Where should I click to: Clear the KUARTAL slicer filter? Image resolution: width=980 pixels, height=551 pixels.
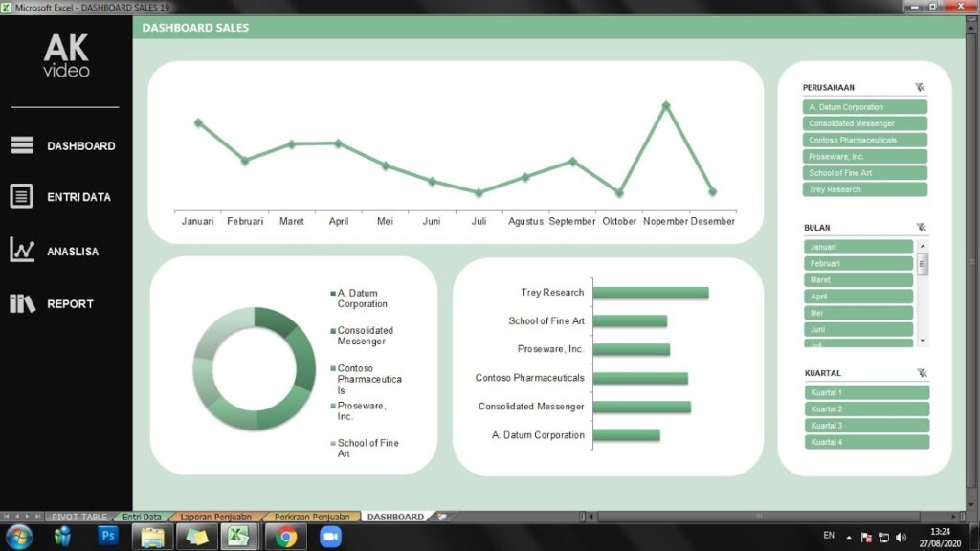click(x=922, y=373)
